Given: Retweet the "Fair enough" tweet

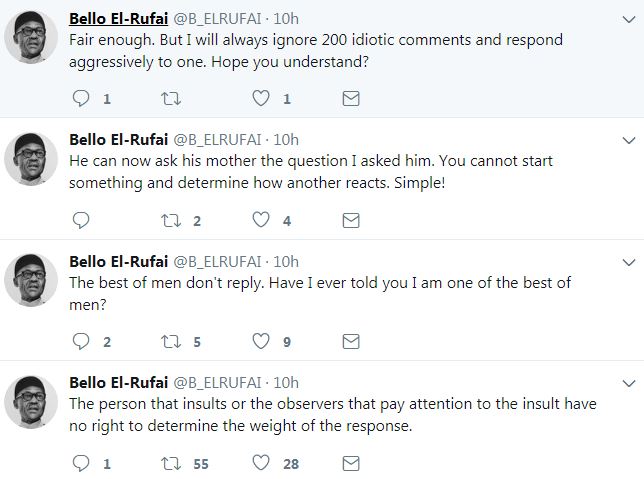Looking at the screenshot, I should (x=172, y=99).
